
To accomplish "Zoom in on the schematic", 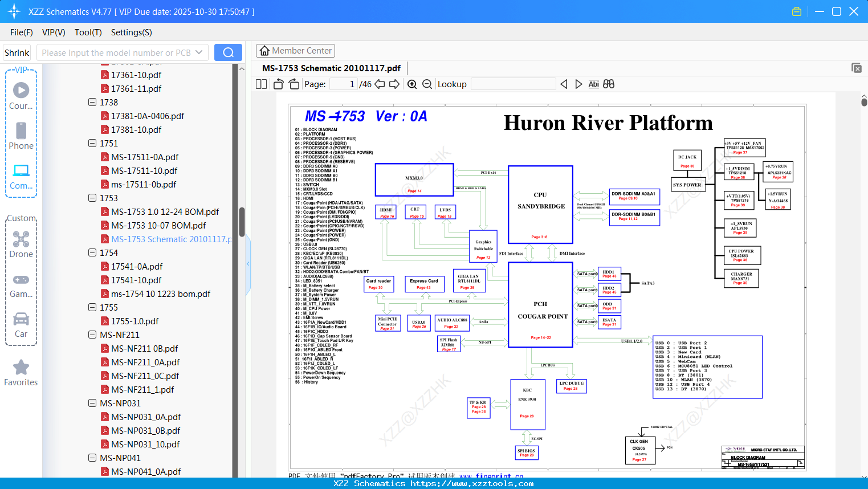I will (x=412, y=84).
